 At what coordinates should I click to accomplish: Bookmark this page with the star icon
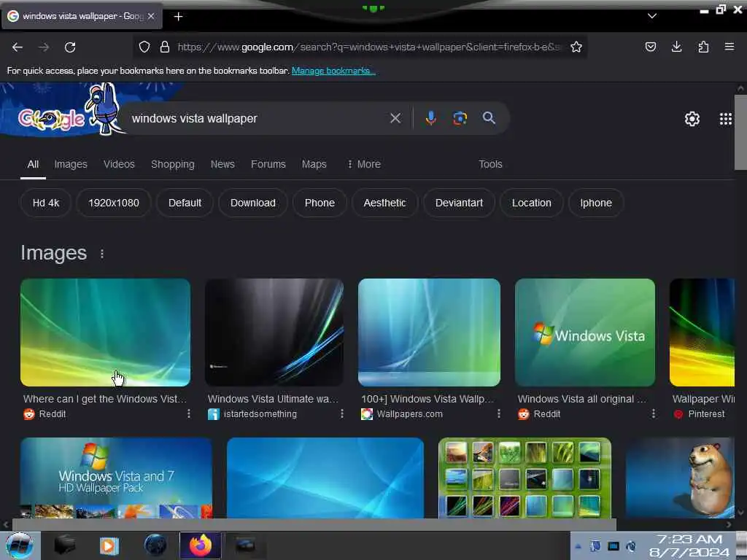coord(576,47)
